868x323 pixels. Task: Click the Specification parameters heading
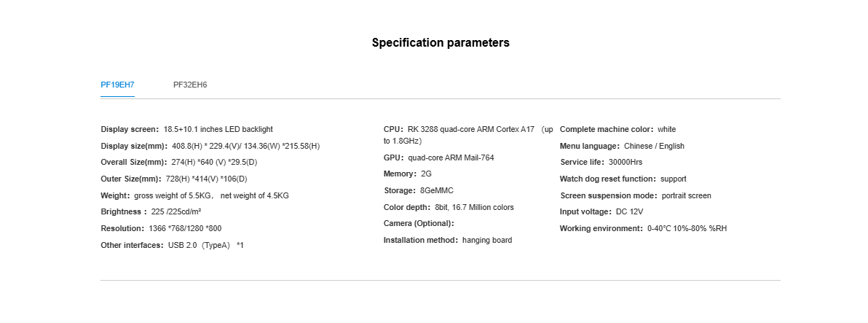441,43
